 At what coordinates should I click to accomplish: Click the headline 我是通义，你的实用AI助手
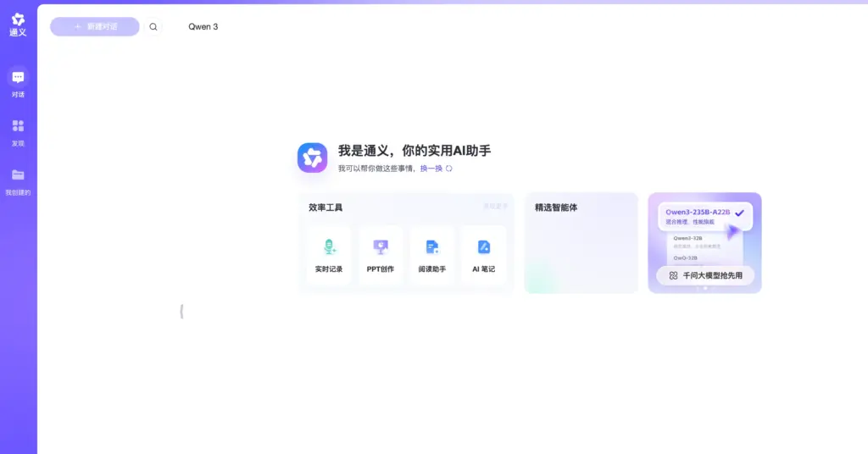tap(415, 151)
